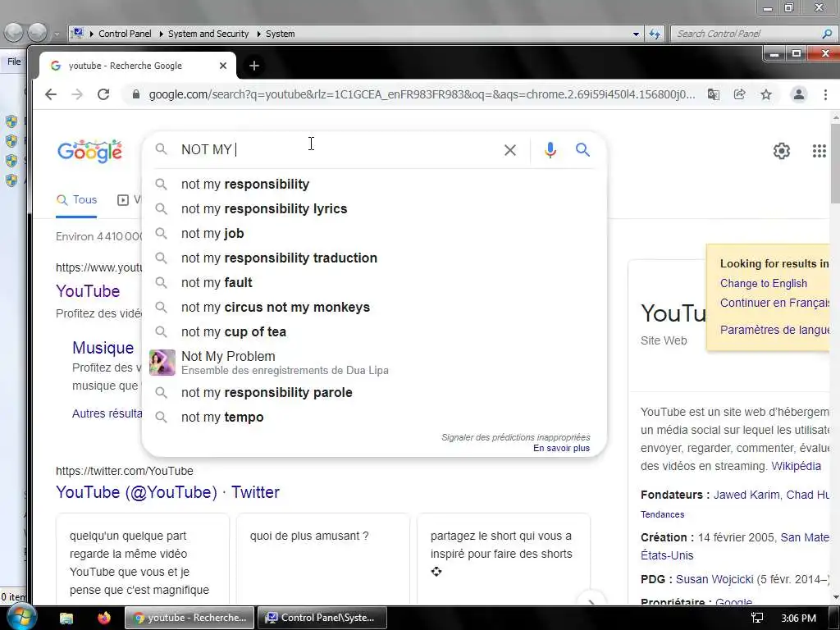Open Wikipédia link in knowledge panel
This screenshot has height=630, width=840.
(x=796, y=466)
